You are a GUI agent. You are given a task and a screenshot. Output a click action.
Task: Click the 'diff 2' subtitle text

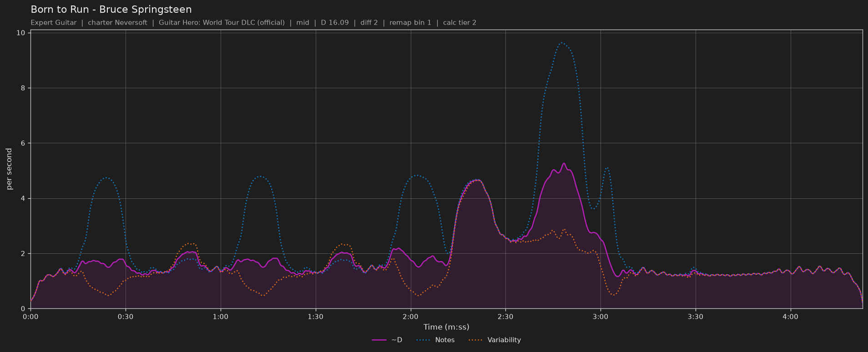369,23
